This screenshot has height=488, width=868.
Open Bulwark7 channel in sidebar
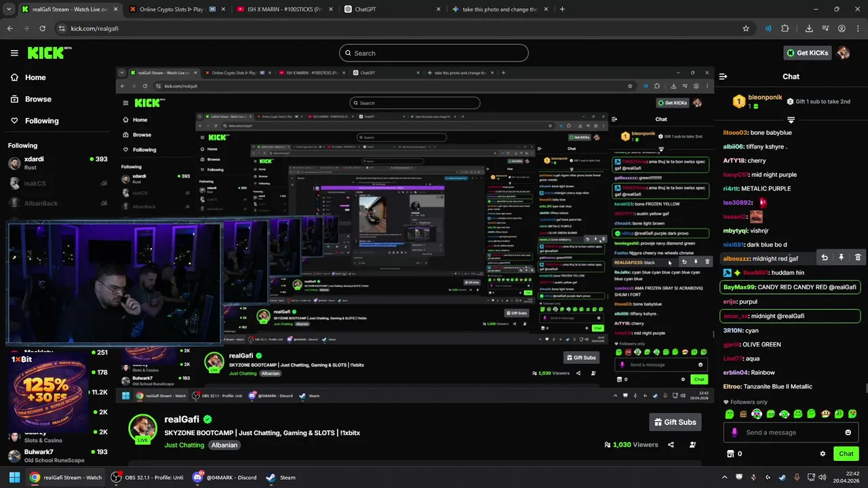(58, 455)
